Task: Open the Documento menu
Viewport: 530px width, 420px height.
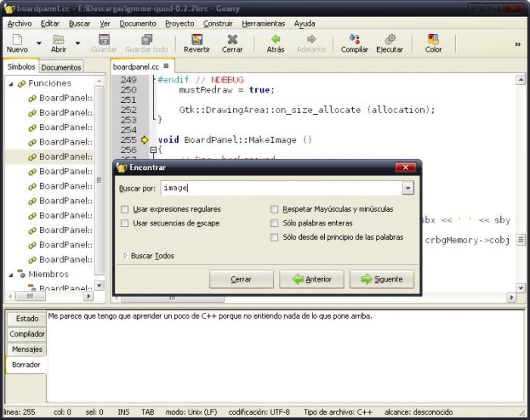Action: pos(138,24)
